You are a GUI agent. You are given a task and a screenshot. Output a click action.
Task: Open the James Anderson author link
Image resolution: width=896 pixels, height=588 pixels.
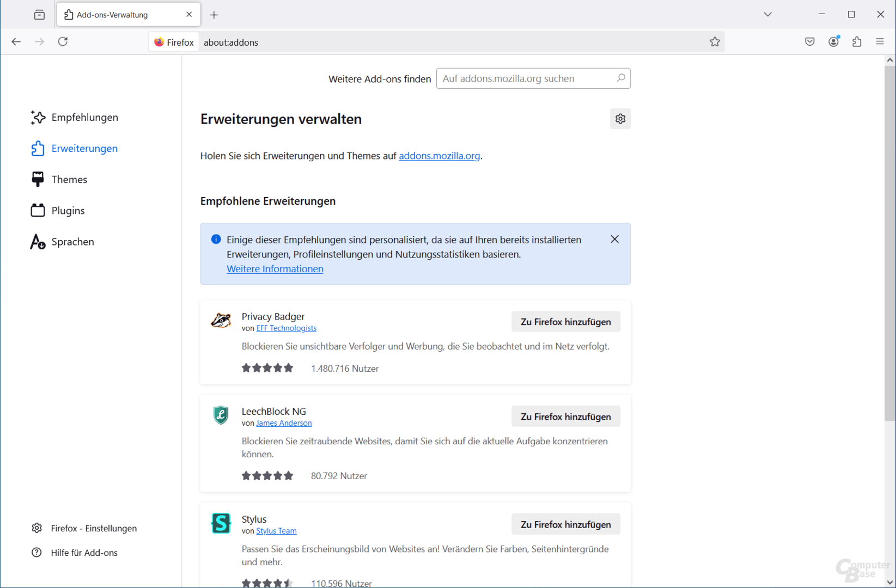pos(284,423)
